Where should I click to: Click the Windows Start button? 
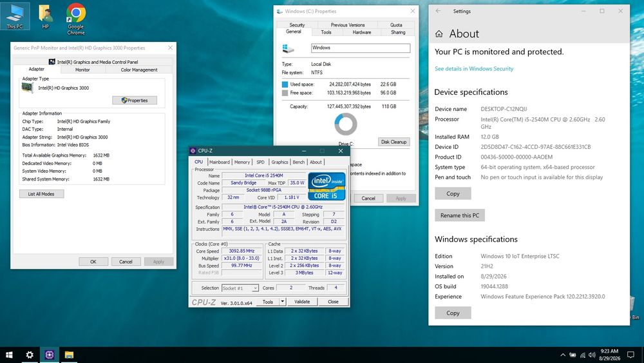click(x=9, y=355)
